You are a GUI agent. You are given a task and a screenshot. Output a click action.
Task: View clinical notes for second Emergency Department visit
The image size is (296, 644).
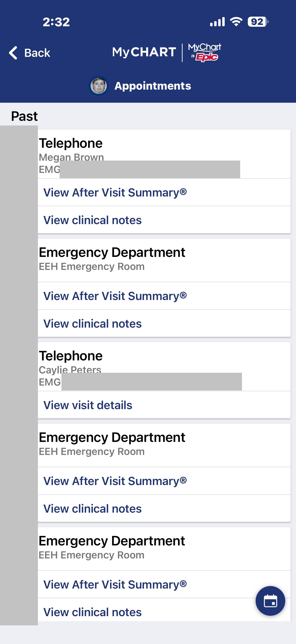pos(93,509)
